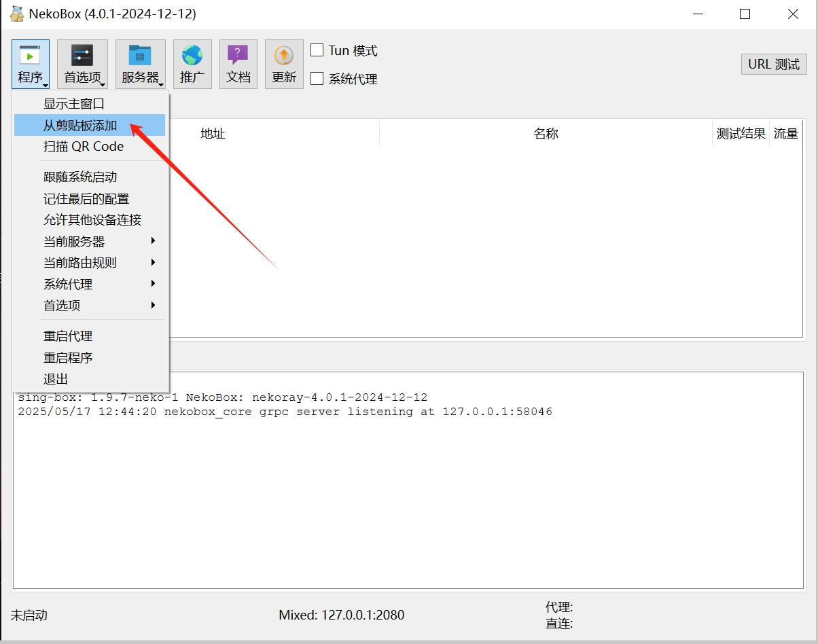The width and height of the screenshot is (818, 644).
Task: Toggle 记住最后的配置 menu option
Action: pos(90,198)
